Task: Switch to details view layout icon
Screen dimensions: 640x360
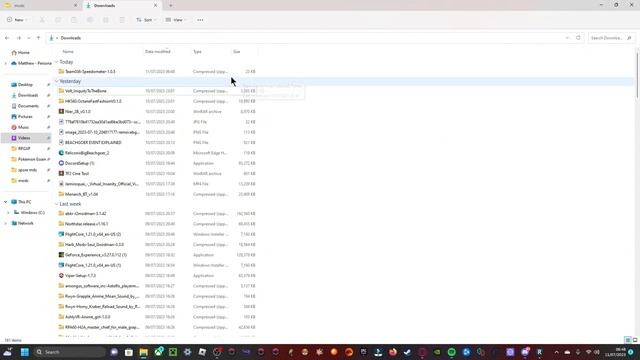Action: click(628, 340)
